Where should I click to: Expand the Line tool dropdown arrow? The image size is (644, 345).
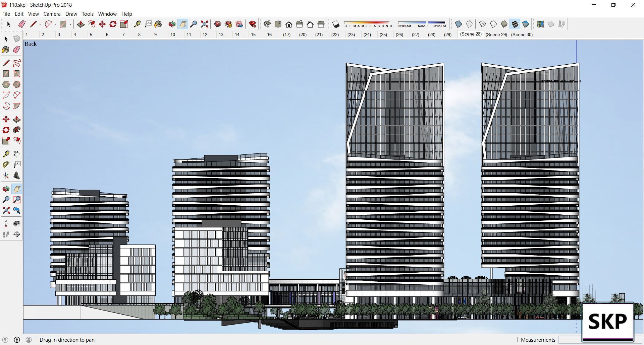(40, 24)
